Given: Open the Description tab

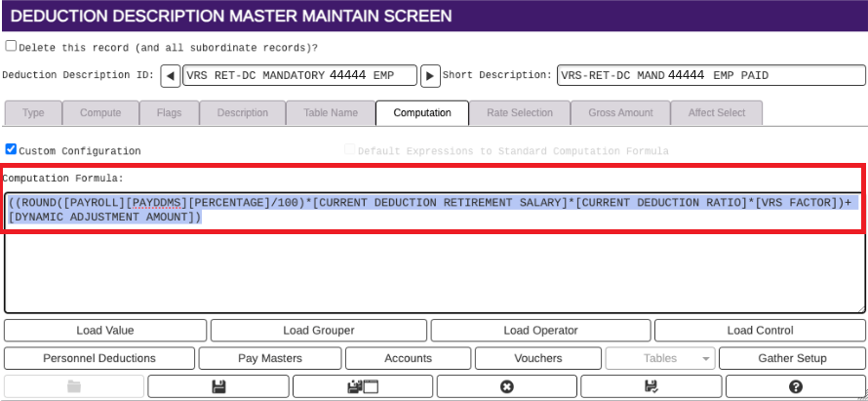Looking at the screenshot, I should coord(243,113).
